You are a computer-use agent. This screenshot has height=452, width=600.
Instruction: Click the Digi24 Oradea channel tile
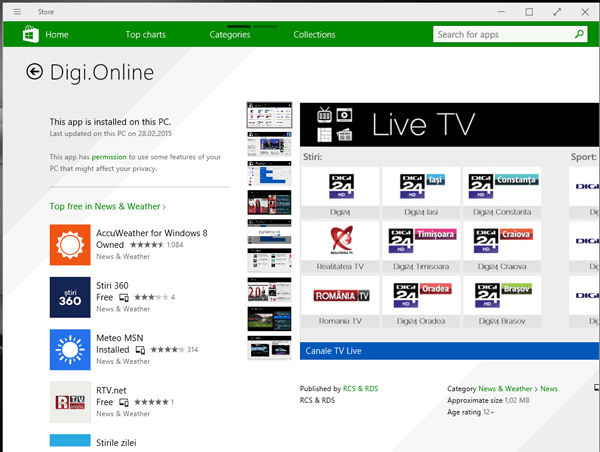point(421,302)
